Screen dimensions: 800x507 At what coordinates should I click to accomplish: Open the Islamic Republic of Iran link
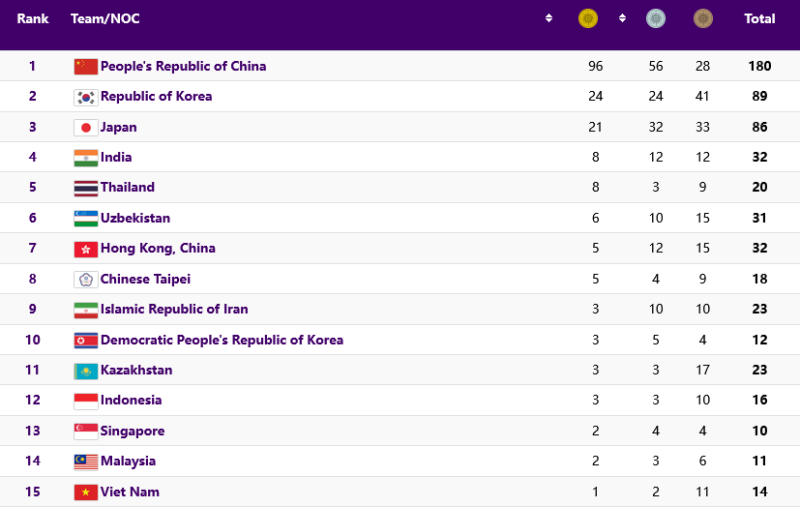tap(174, 309)
